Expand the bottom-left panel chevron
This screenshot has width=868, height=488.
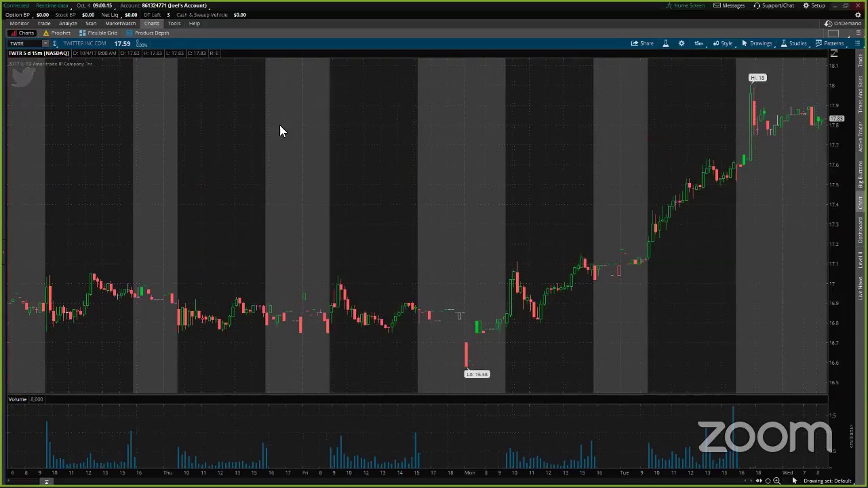point(47,481)
